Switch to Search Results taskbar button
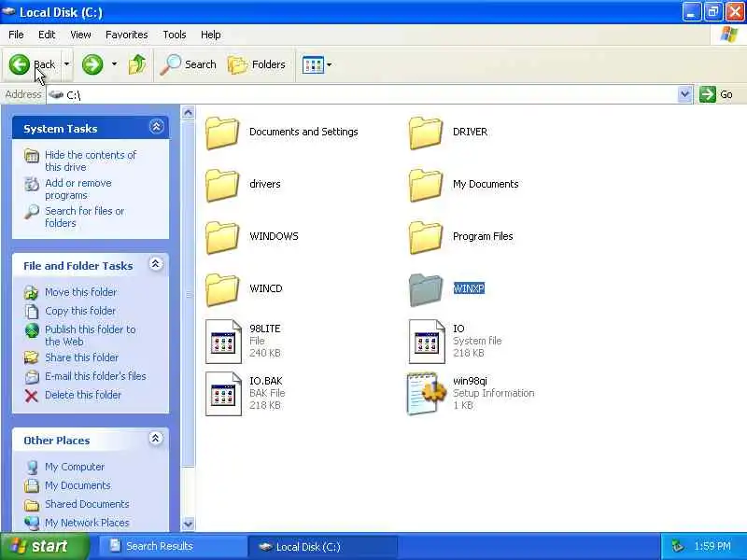Screen dimensions: 747x560 point(171,546)
